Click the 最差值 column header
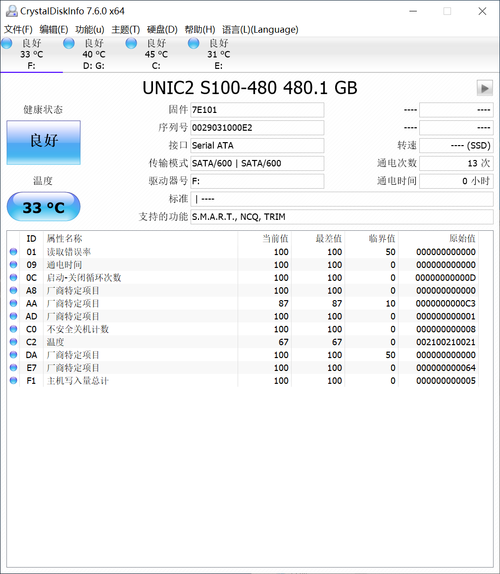 pos(318,239)
